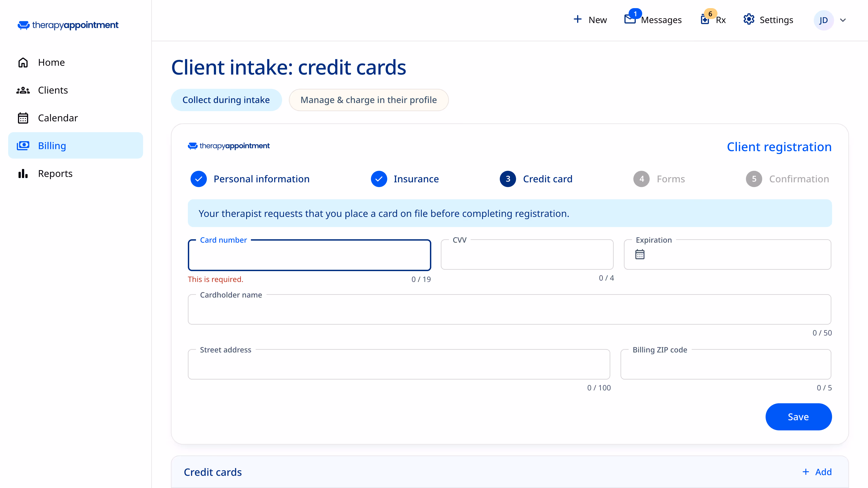Go to Calendar in the sidebar
The height and width of the screenshot is (488, 868).
[x=75, y=118]
